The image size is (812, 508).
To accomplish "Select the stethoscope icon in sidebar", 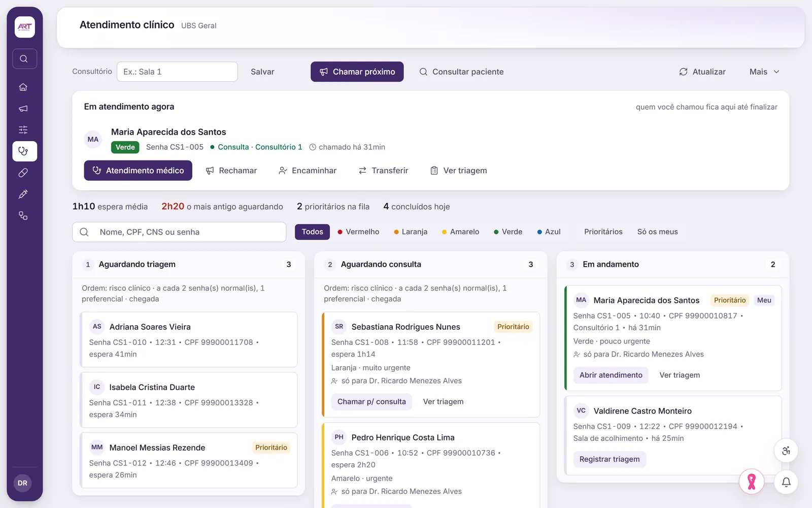I will pos(24,151).
